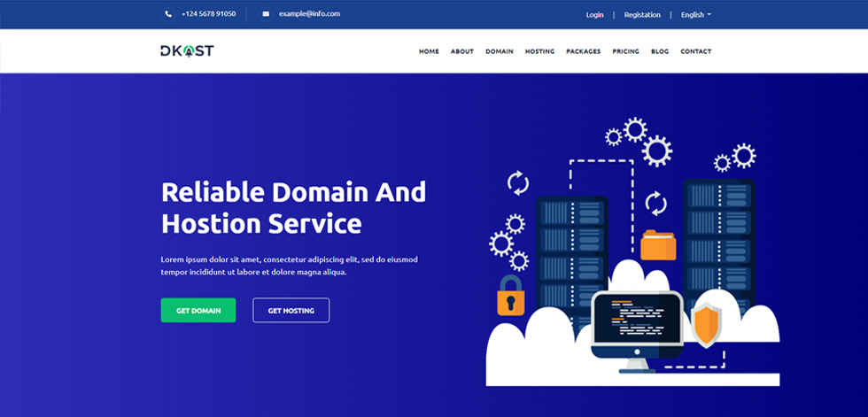Viewport: 868px width, 417px height.
Task: Open the PRICING menu item
Action: pos(625,51)
